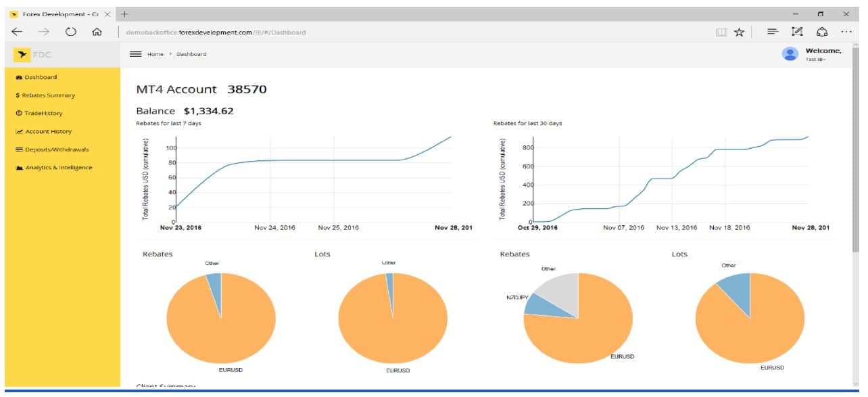Go to TradeHistory page
This screenshot has width=868, height=397.
(43, 114)
